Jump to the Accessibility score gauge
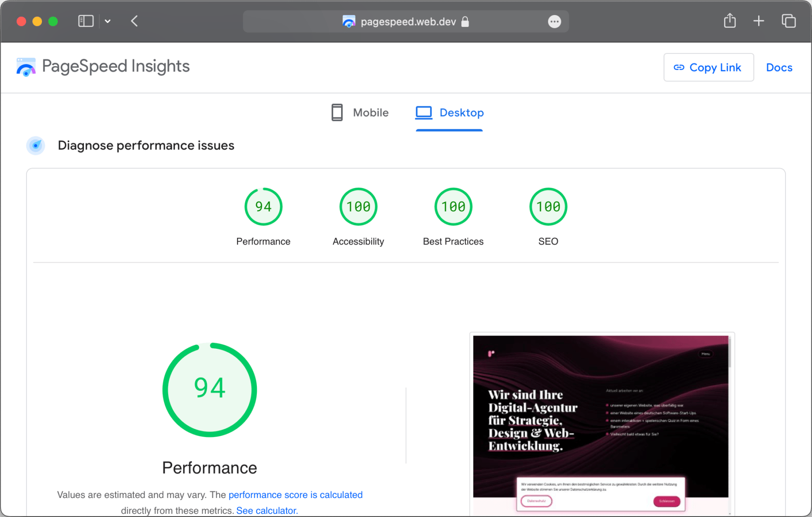Screen dimensions: 812x517 click(x=358, y=207)
